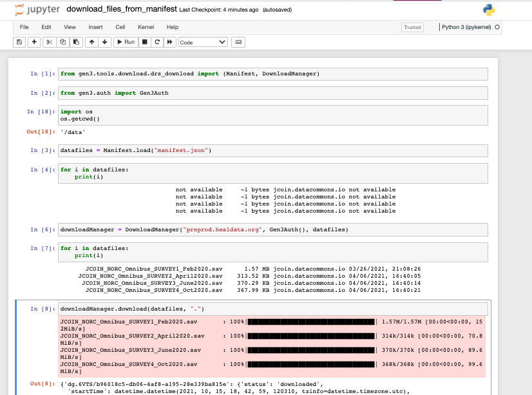
Task: Click the Out[18] prompt label
Action: tap(41, 131)
